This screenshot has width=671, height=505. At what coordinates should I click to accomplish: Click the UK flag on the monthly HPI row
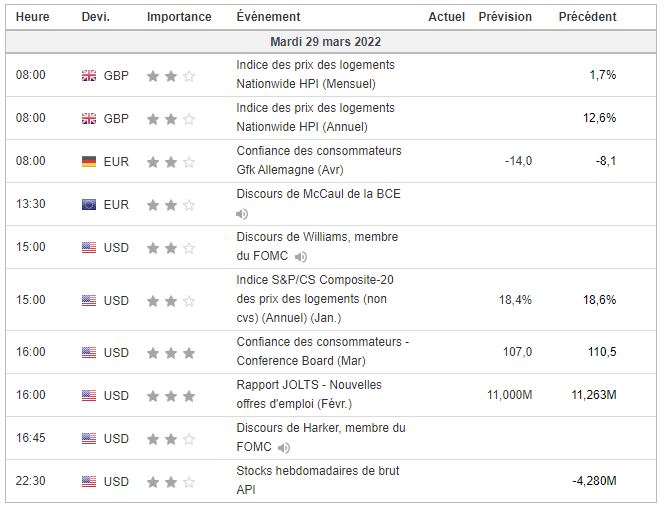click(x=89, y=75)
